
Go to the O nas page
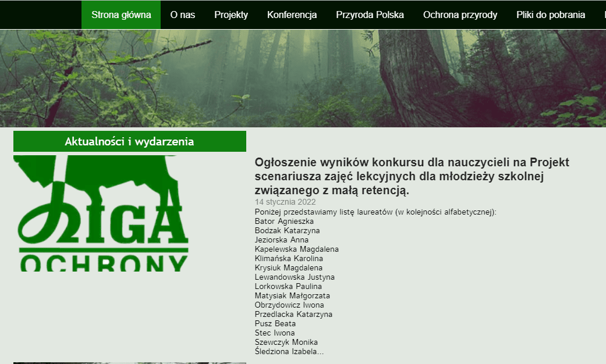[x=183, y=15]
